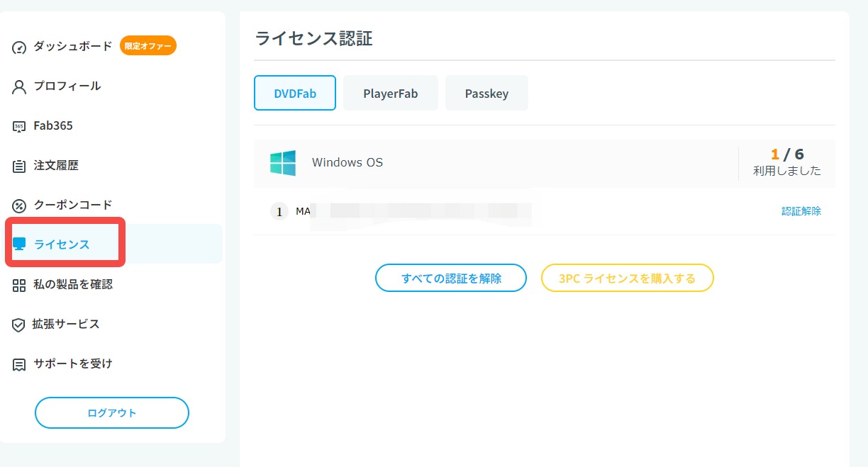
Task: Click the my products grid icon
Action: click(x=19, y=285)
